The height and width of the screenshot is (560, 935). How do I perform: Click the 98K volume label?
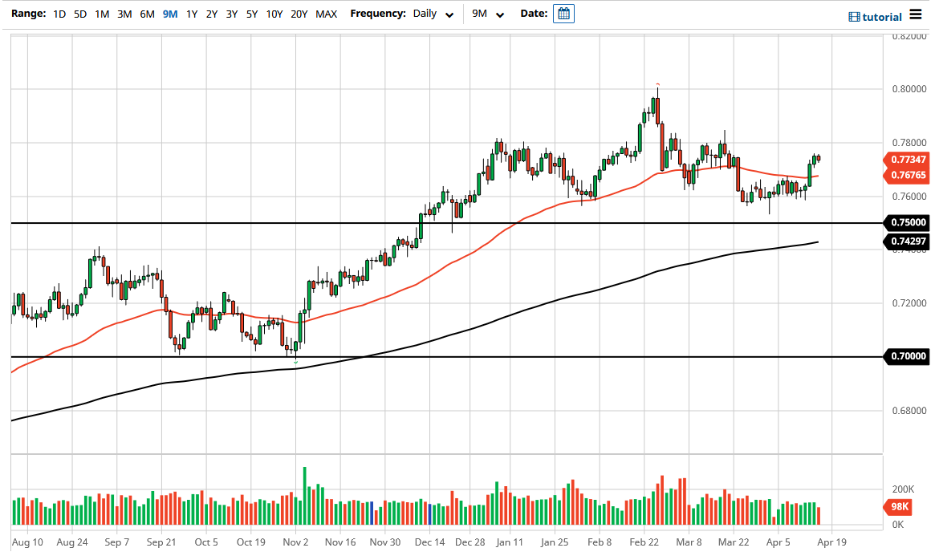(899, 507)
